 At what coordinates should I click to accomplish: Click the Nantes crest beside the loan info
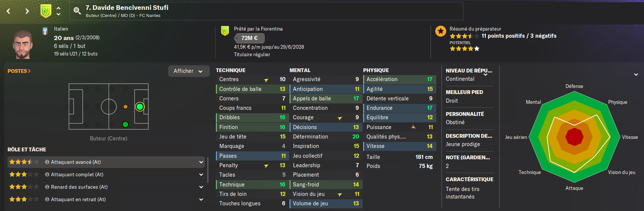click(225, 31)
